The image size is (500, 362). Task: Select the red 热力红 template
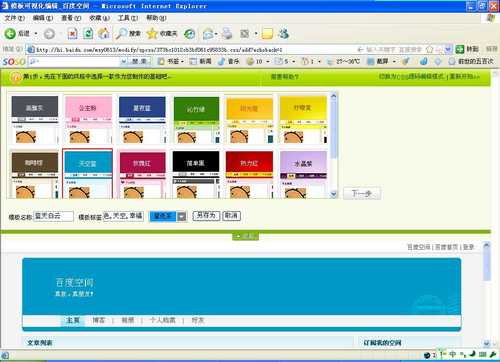pos(249,175)
